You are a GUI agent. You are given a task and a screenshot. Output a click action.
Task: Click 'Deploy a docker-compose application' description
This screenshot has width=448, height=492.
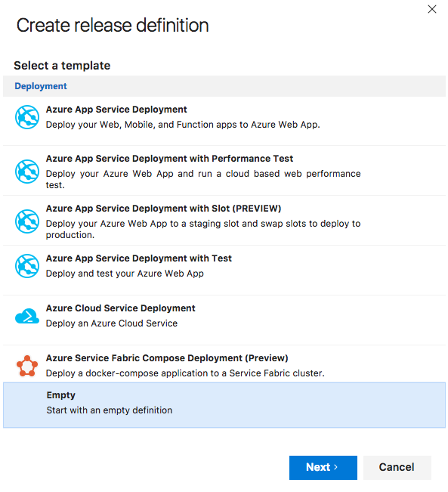click(185, 373)
